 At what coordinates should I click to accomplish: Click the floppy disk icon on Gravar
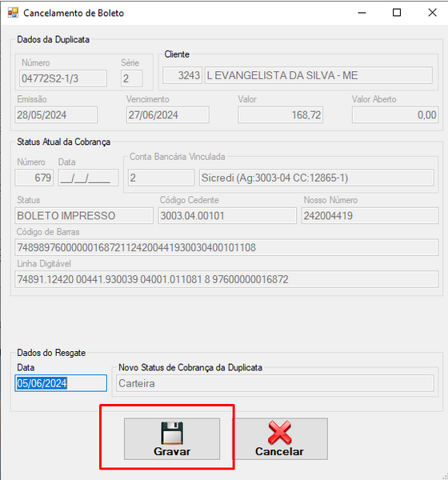click(172, 433)
